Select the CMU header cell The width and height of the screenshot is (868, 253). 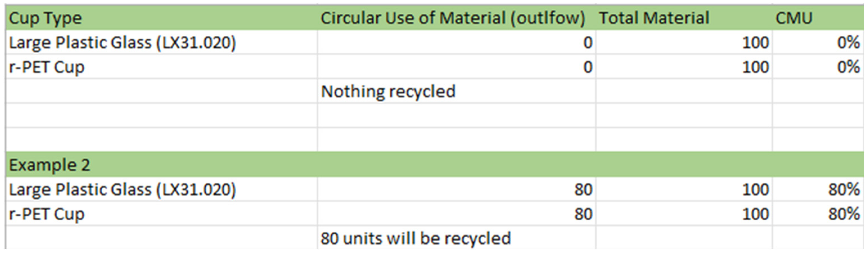click(818, 18)
